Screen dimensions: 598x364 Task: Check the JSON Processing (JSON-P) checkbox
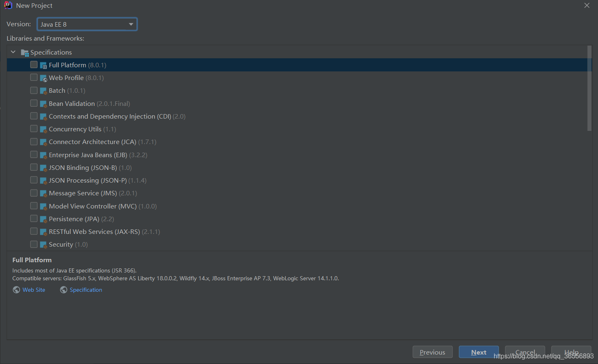click(x=34, y=180)
